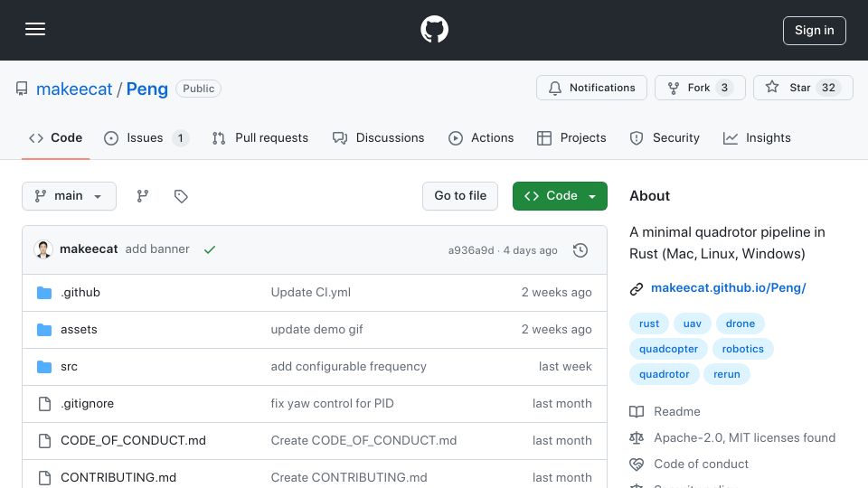Go to the Actions tab
This screenshot has width=868, height=488.
[481, 137]
